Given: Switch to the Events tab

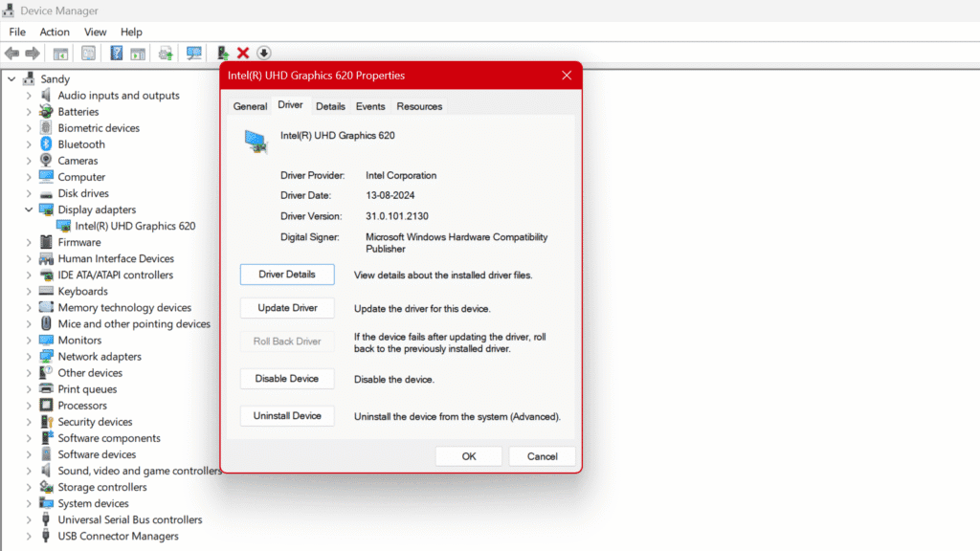Looking at the screenshot, I should 370,106.
